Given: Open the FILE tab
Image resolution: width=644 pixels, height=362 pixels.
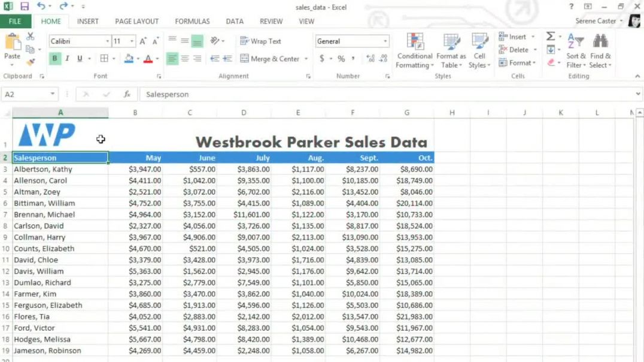Looking at the screenshot, I should 15,22.
